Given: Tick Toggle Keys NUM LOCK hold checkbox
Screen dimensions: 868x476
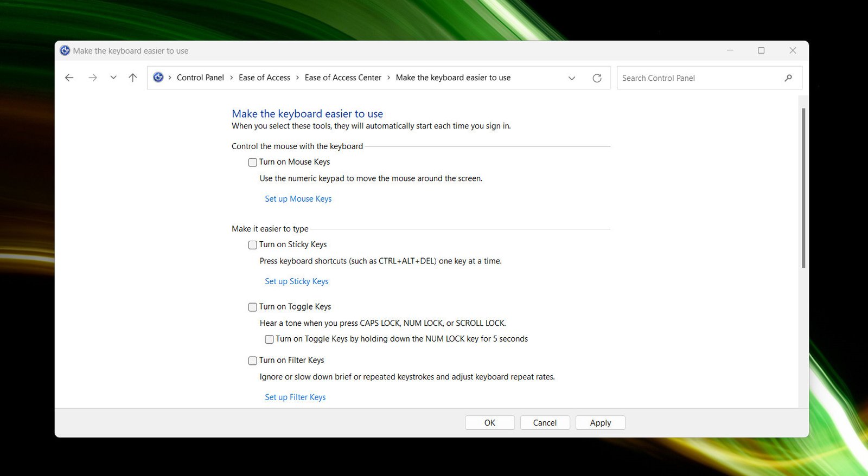Looking at the screenshot, I should point(269,339).
